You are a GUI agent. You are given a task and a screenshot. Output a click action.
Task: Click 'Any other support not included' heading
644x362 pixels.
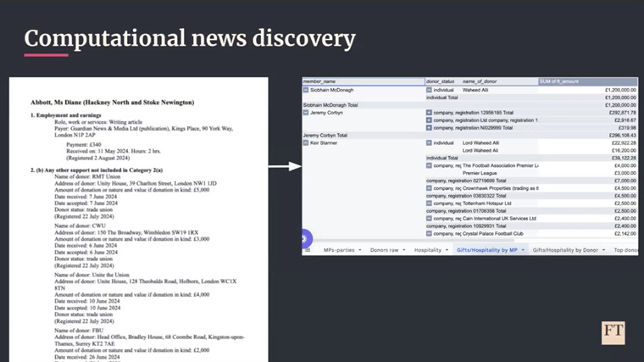(97, 170)
